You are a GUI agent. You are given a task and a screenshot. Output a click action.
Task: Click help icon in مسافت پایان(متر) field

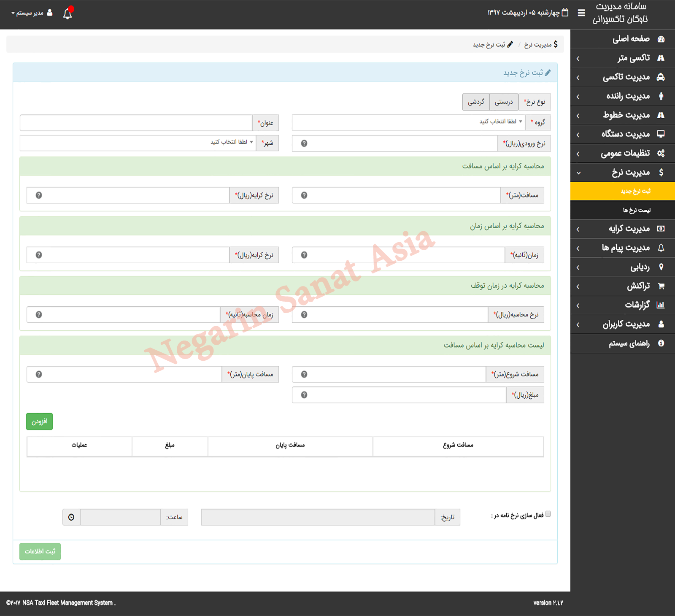[39, 375]
